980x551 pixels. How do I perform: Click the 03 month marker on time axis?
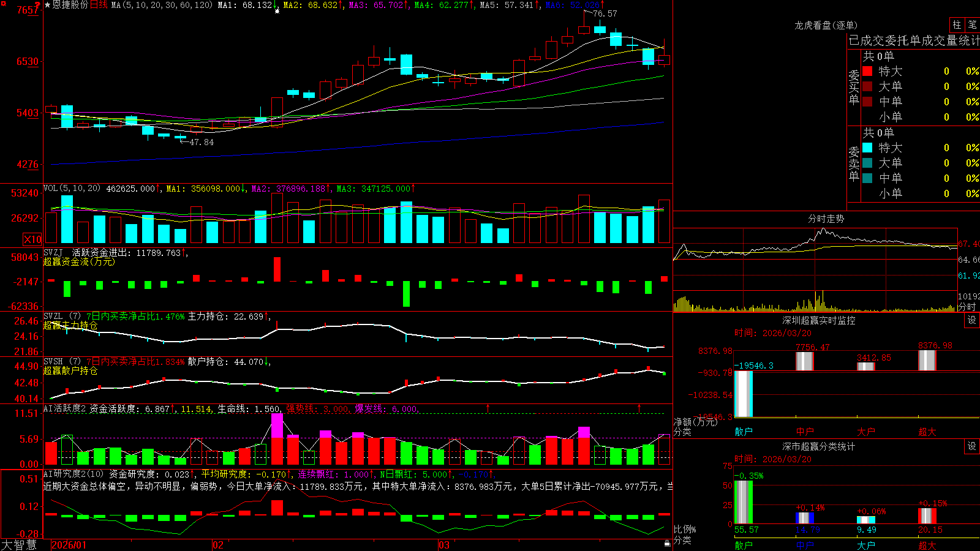pyautogui.click(x=443, y=545)
